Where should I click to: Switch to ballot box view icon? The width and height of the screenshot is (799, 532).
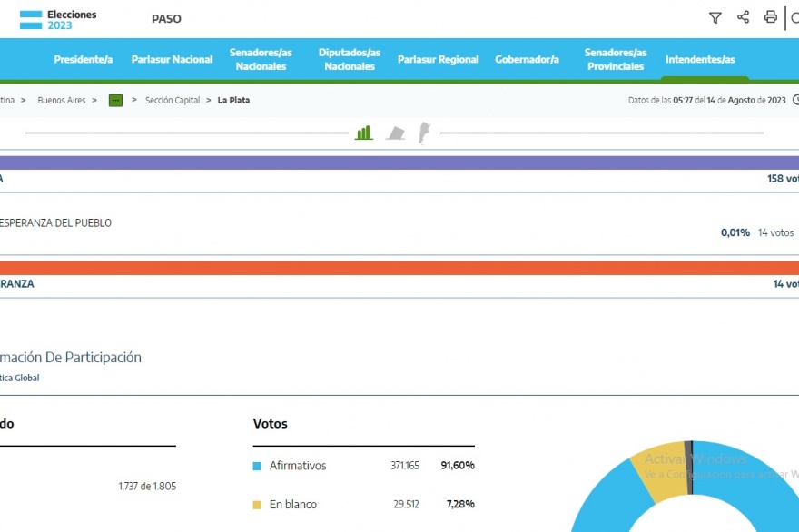pyautogui.click(x=396, y=133)
